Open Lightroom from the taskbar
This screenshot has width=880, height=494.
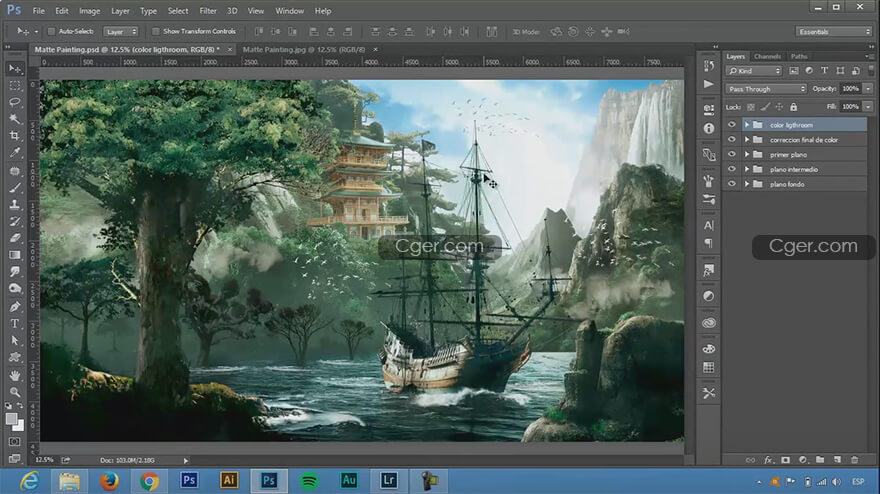coord(388,481)
